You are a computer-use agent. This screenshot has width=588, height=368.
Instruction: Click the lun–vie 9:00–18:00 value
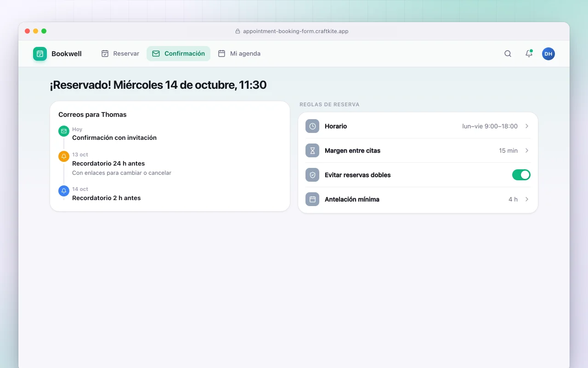coord(490,126)
